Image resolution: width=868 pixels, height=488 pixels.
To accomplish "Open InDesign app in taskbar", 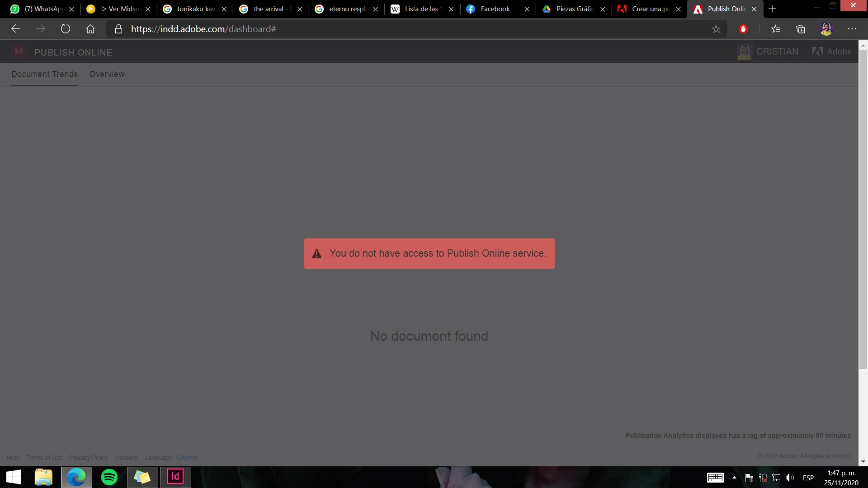I will click(x=175, y=477).
